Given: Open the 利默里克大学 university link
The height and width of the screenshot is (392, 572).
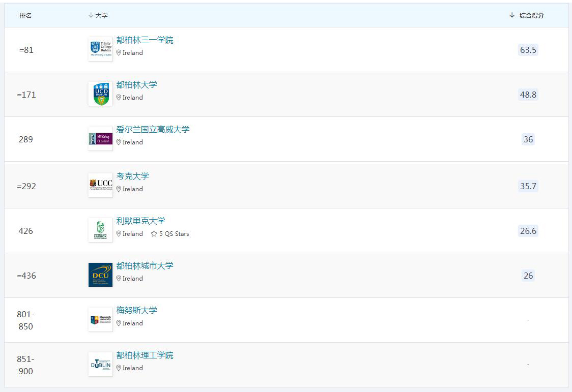Looking at the screenshot, I should point(140,221).
